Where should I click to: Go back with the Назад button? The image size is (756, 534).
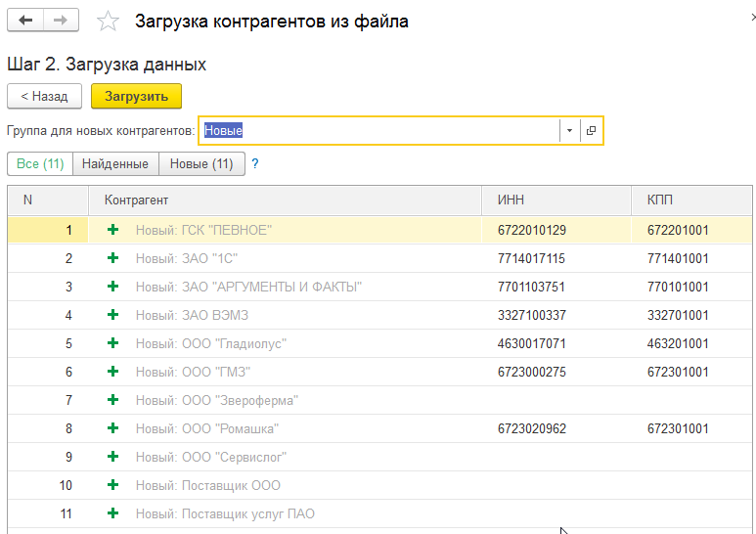pos(45,96)
